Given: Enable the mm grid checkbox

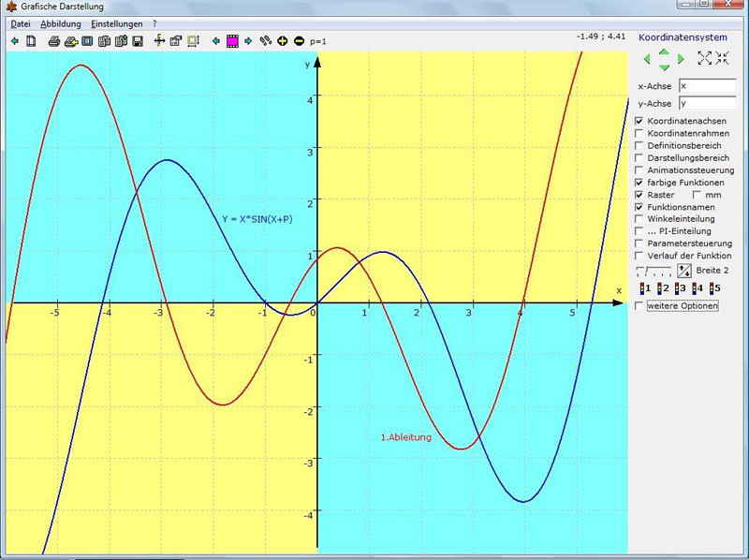Looking at the screenshot, I should (697, 195).
